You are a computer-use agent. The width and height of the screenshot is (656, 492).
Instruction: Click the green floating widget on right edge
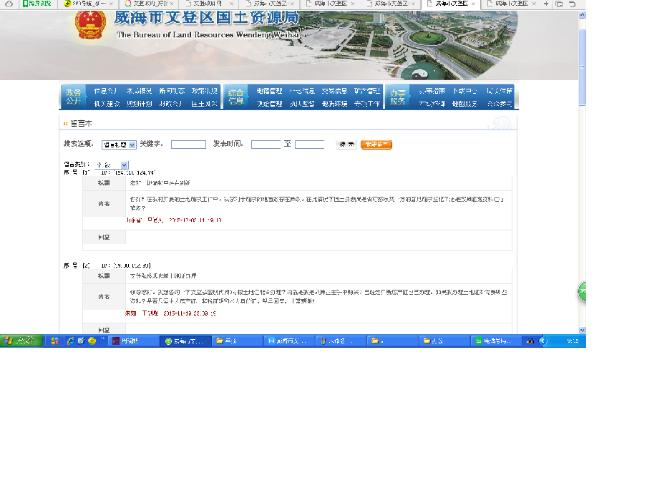click(581, 293)
